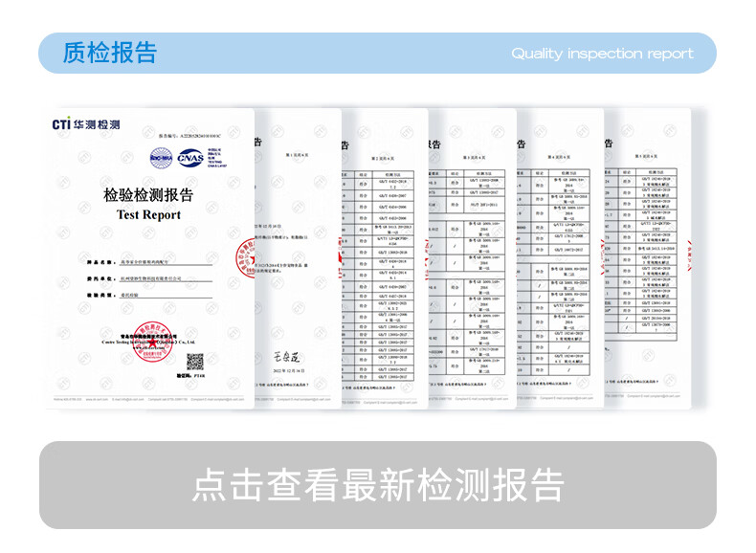Image resolution: width=756 pixels, height=553 pixels.
Task: Click the CTI 华测检测 logo
Action: pyautogui.click(x=86, y=124)
